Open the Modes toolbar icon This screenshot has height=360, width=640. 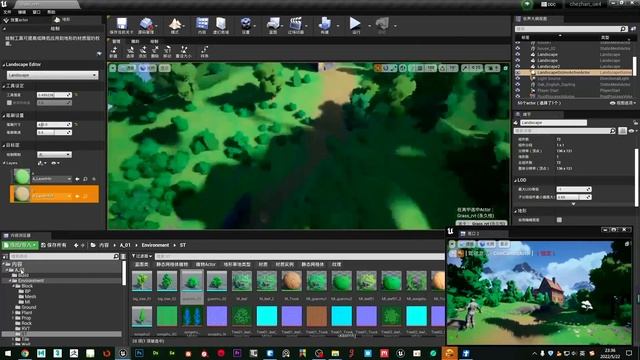[x=175, y=25]
